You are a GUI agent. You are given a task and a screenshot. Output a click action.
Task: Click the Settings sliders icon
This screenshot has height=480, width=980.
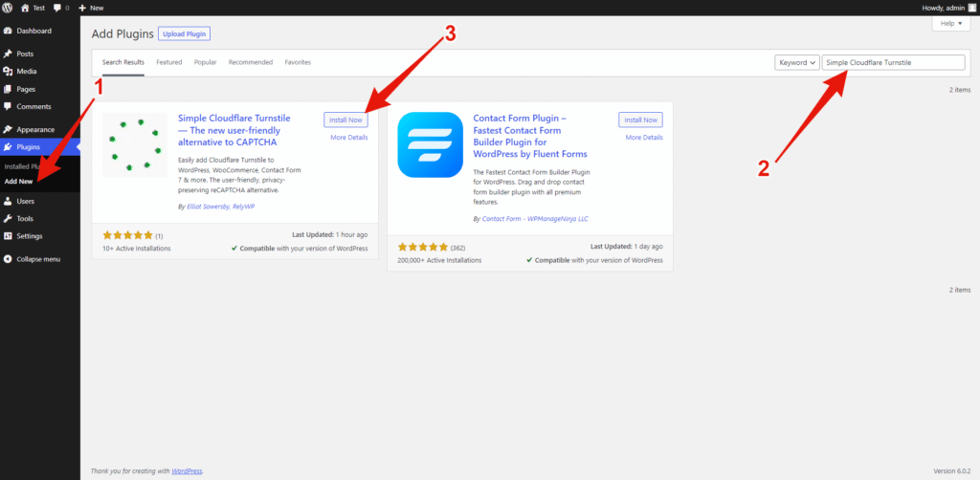[x=8, y=236]
